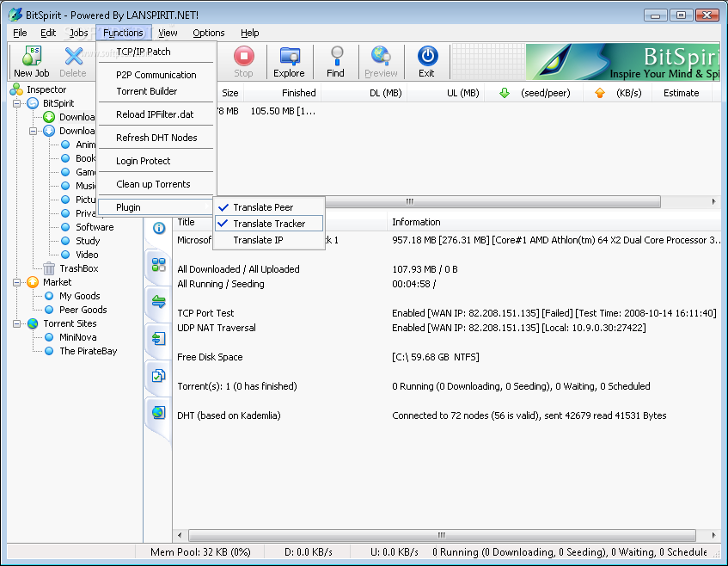Open the File menu

20,33
